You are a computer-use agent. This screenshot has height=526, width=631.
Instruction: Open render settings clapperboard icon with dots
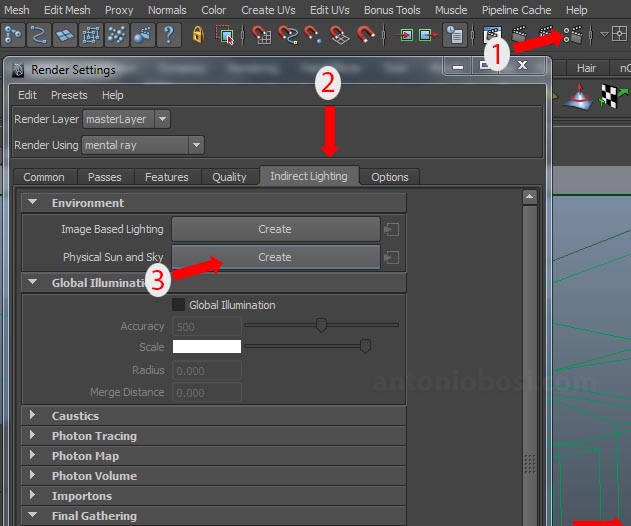click(573, 34)
